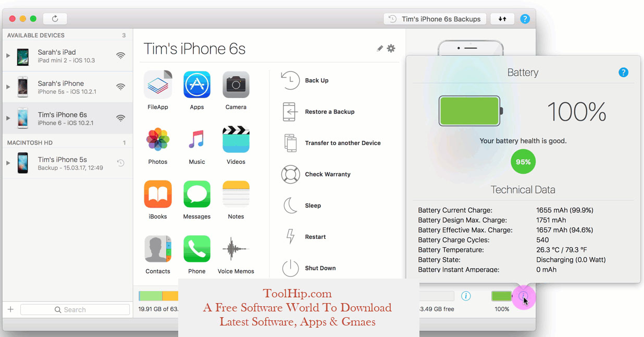This screenshot has width=644, height=337.
Task: Select Tim's iPhone 5s backup in sidebar
Action: pyautogui.click(x=67, y=163)
